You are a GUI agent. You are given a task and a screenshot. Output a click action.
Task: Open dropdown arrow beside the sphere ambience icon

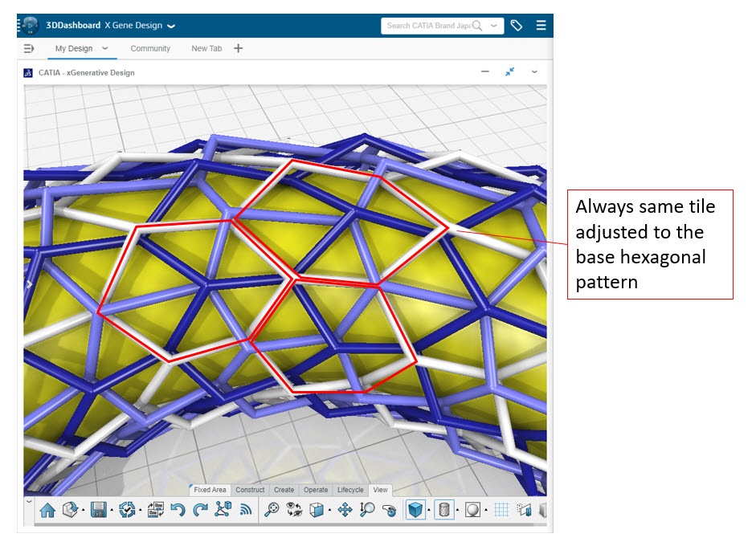click(485, 510)
